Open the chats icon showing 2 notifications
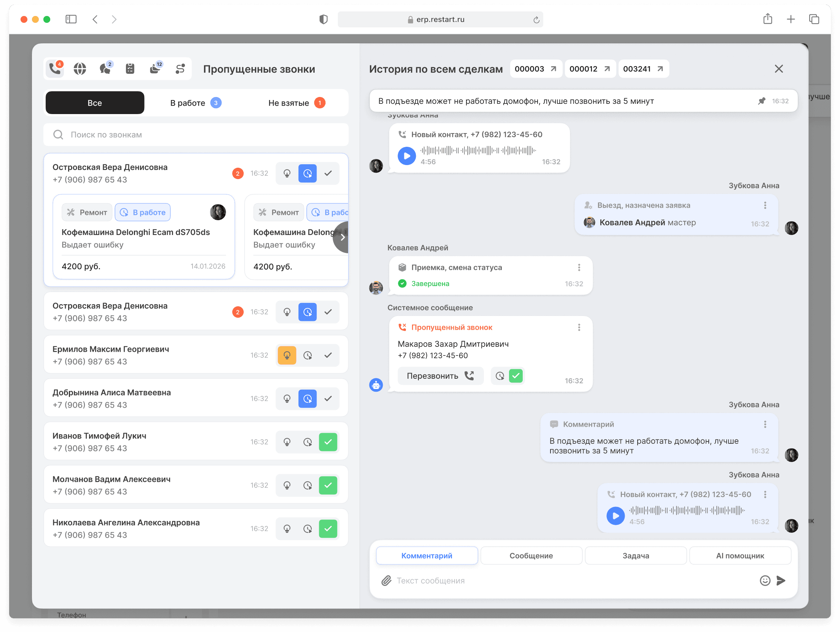Viewport: 840px width, 632px height. point(105,69)
